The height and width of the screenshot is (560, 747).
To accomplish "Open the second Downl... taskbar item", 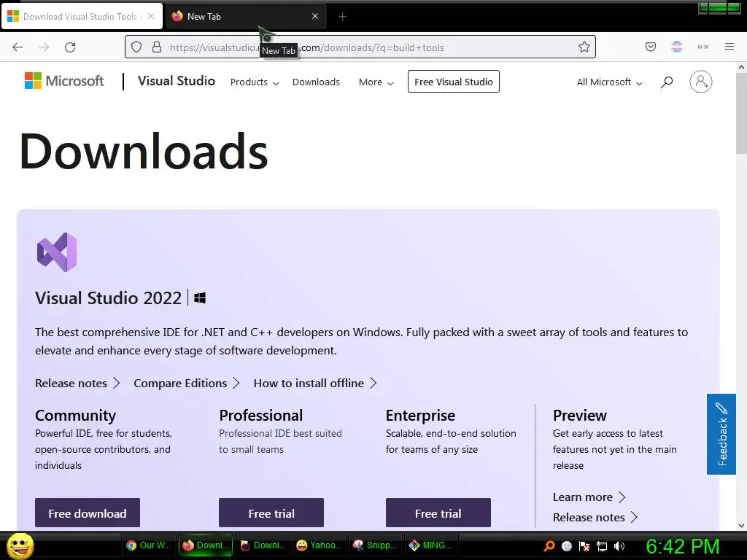I will click(x=263, y=545).
